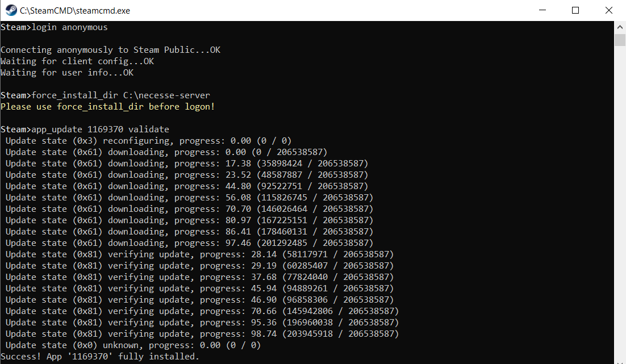The width and height of the screenshot is (626, 364).
Task: Click yellow warning 'Please use force_install_dir before logon!'
Action: [108, 107]
